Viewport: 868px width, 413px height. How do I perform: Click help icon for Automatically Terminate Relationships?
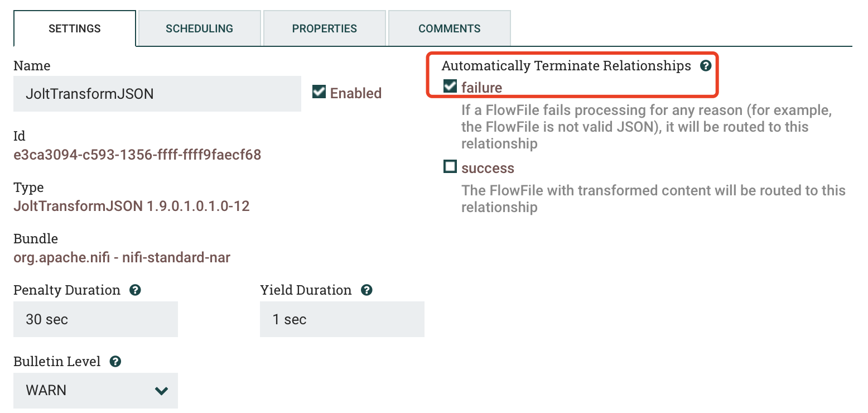tap(706, 66)
